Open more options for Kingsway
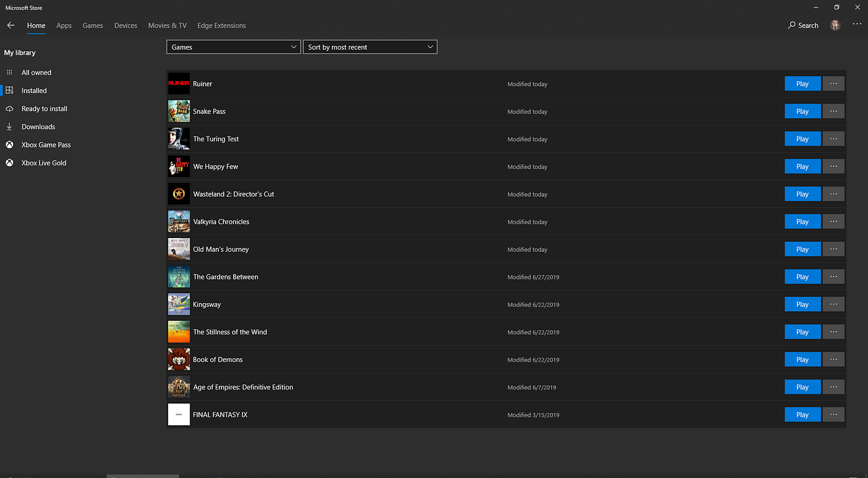 click(833, 304)
